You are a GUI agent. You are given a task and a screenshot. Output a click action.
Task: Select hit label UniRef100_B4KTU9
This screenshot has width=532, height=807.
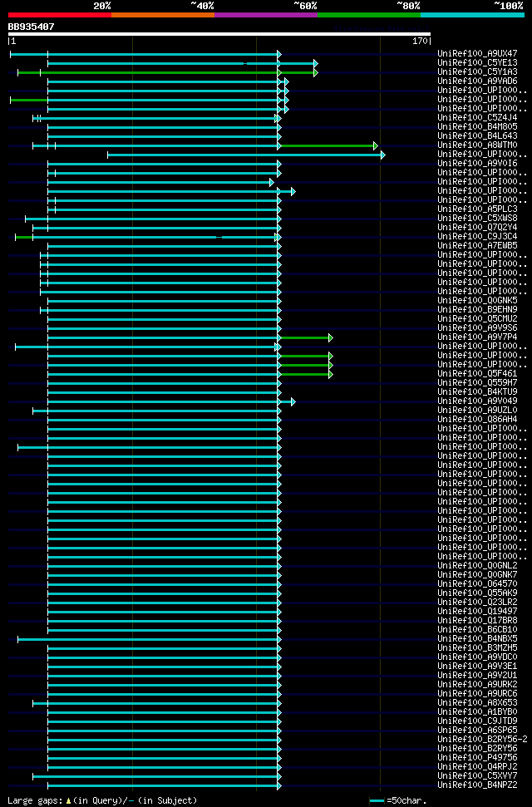(477, 391)
